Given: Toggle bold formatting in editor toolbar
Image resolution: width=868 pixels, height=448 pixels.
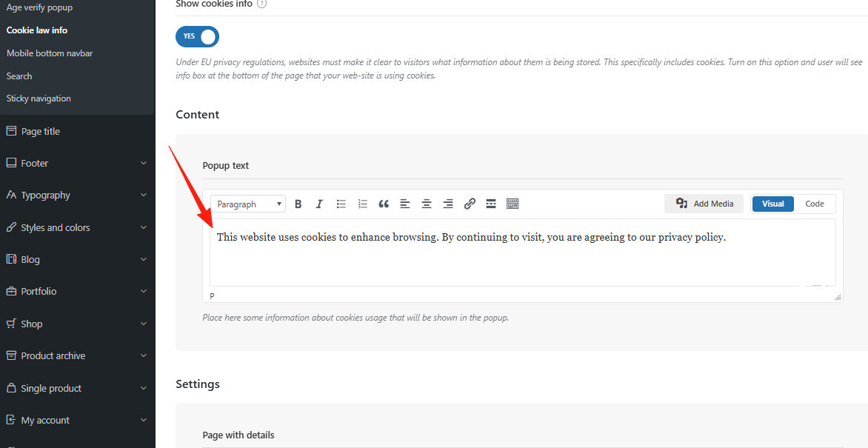Looking at the screenshot, I should (298, 204).
